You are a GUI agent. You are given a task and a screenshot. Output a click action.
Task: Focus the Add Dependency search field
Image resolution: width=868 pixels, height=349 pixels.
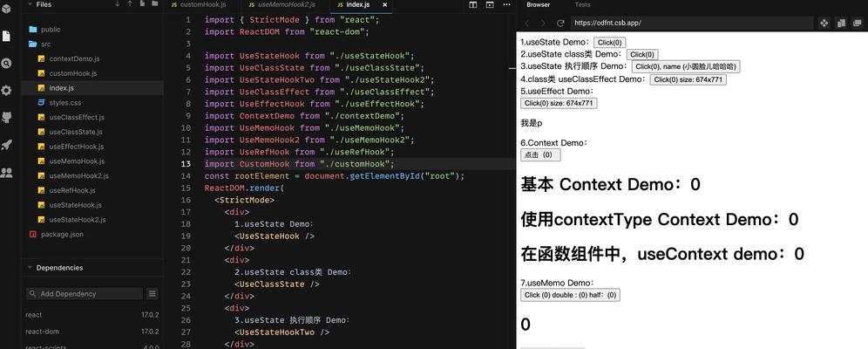[85, 294]
